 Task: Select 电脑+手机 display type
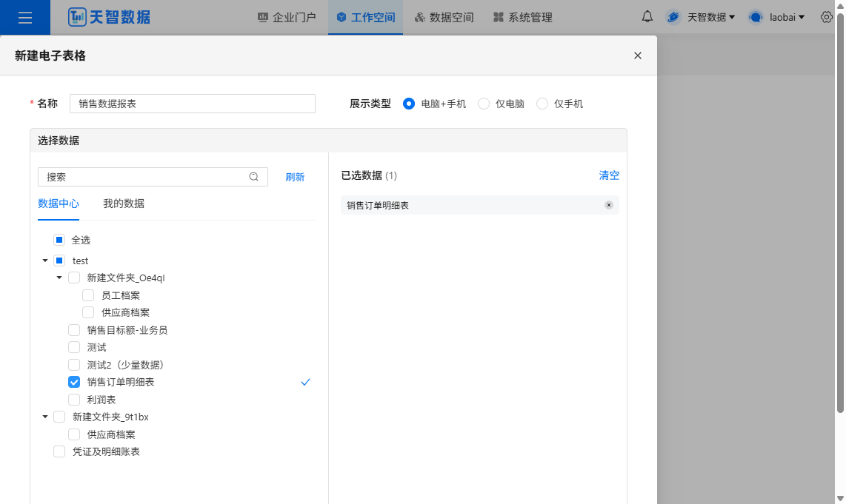click(409, 104)
